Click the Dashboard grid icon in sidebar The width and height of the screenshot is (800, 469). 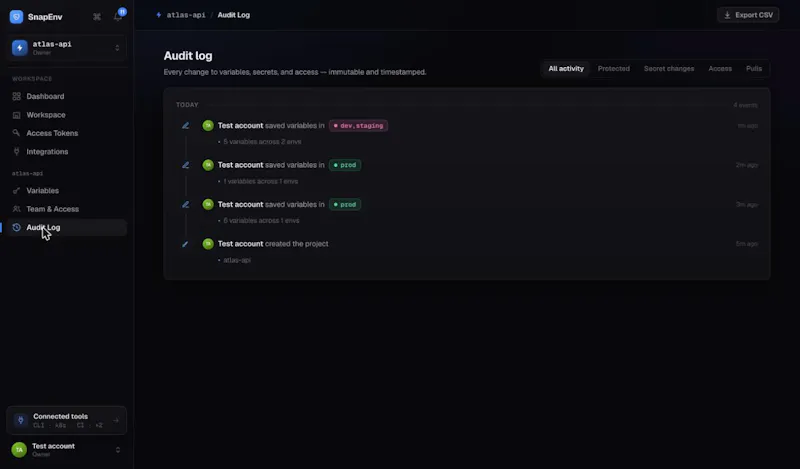(16, 96)
